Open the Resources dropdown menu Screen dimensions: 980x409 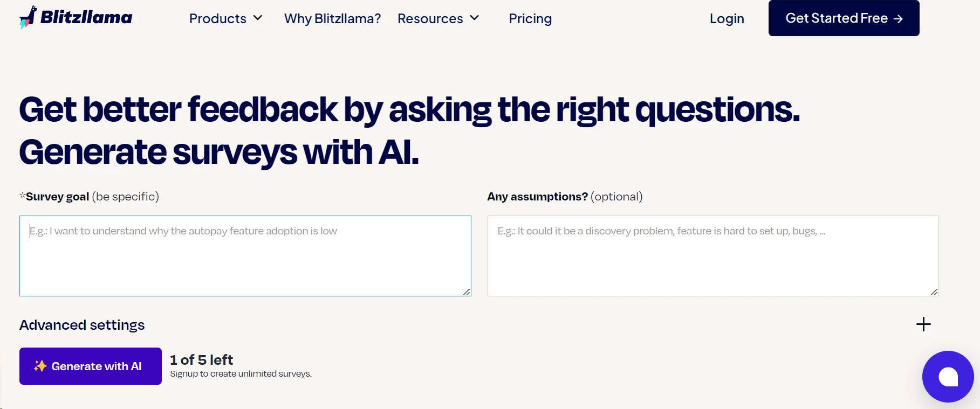point(430,18)
